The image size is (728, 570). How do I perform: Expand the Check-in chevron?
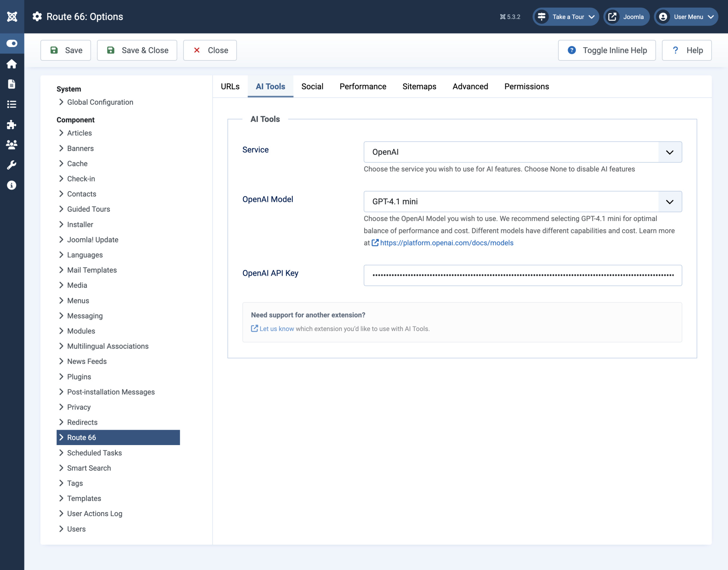click(x=61, y=179)
